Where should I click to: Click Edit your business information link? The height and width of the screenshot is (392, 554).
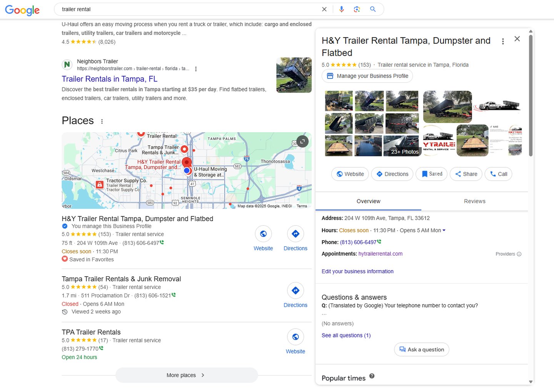(357, 271)
